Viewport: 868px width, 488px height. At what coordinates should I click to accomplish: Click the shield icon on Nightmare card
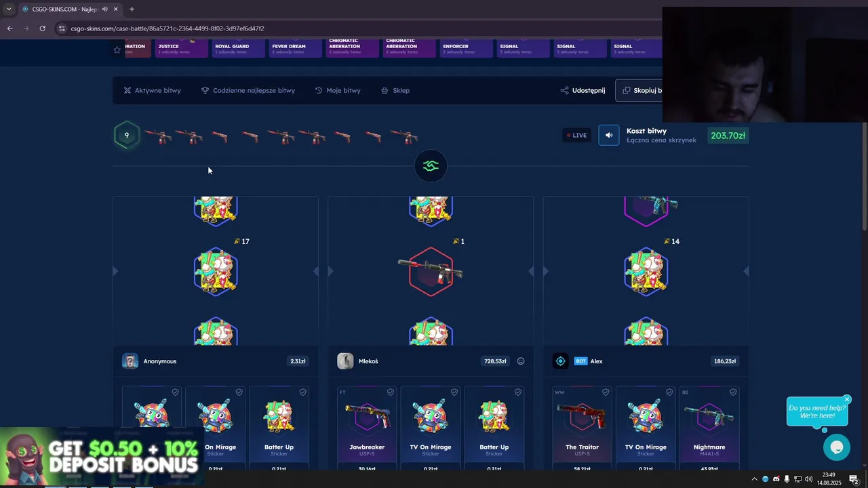733,392
